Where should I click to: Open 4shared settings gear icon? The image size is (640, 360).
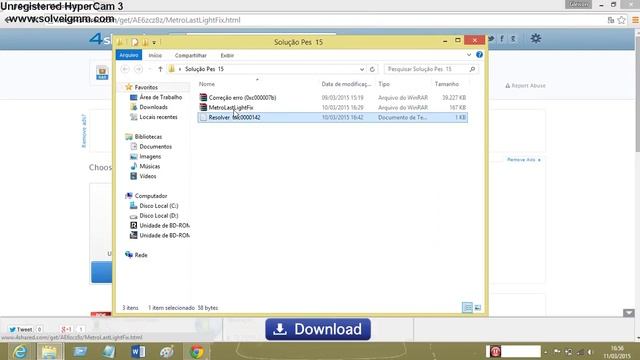pos(536,38)
